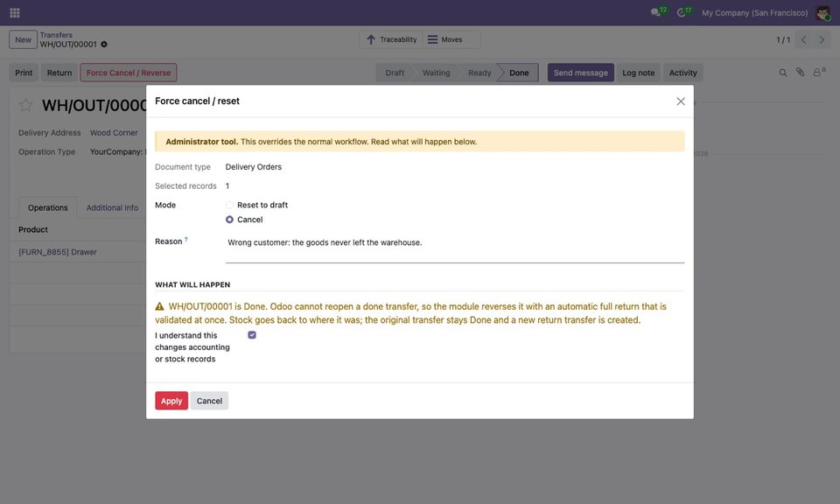Open the My Company (San Francisco) switcher
The height and width of the screenshot is (504, 840).
click(x=754, y=13)
